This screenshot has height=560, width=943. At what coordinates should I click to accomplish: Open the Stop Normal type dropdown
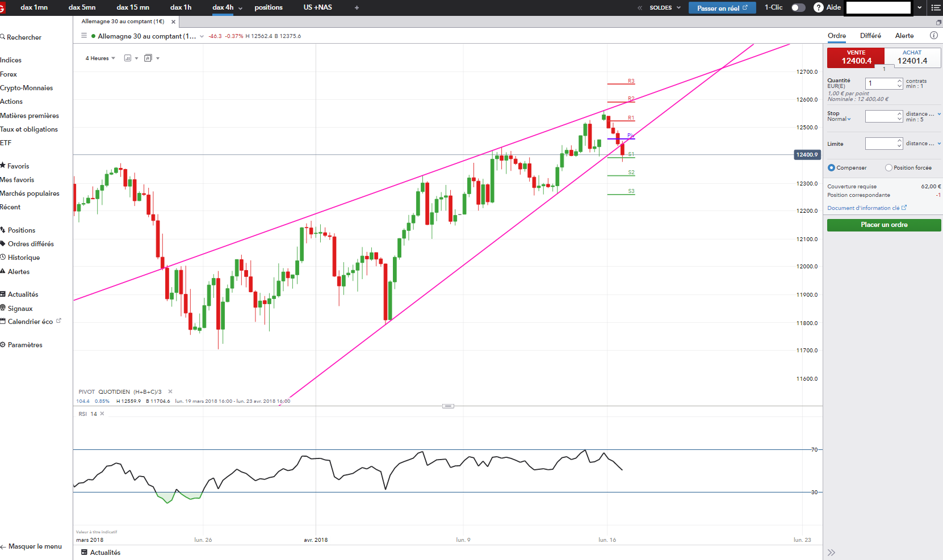[839, 119]
